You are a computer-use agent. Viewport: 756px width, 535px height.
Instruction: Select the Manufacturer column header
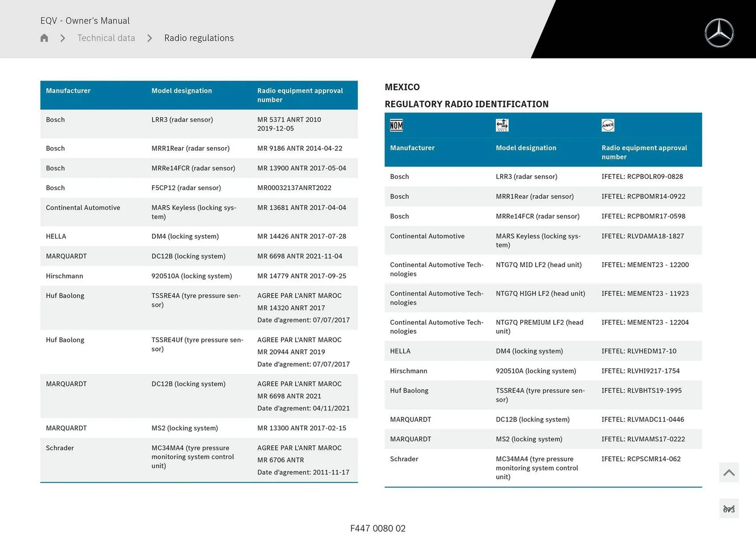(x=68, y=90)
